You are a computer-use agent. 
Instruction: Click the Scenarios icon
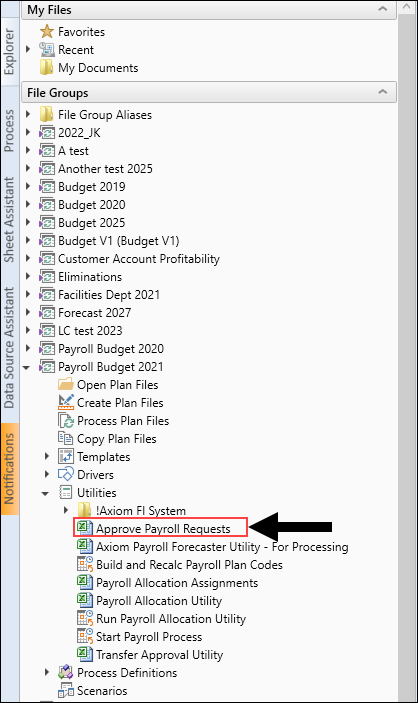[x=66, y=690]
